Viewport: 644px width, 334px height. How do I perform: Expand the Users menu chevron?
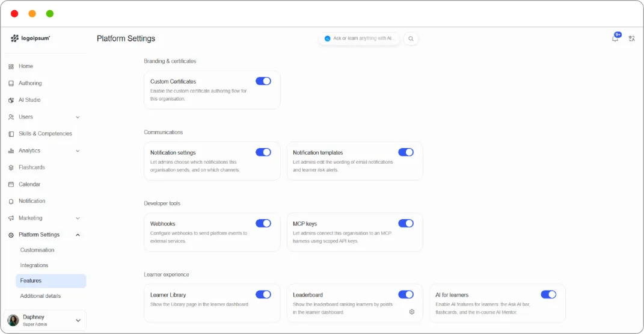78,117
